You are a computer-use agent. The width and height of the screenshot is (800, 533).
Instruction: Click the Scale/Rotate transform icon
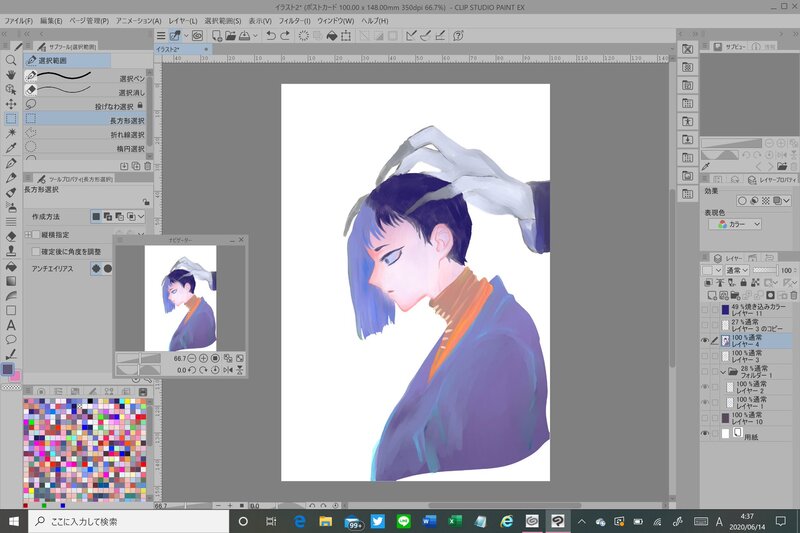[x=346, y=35]
